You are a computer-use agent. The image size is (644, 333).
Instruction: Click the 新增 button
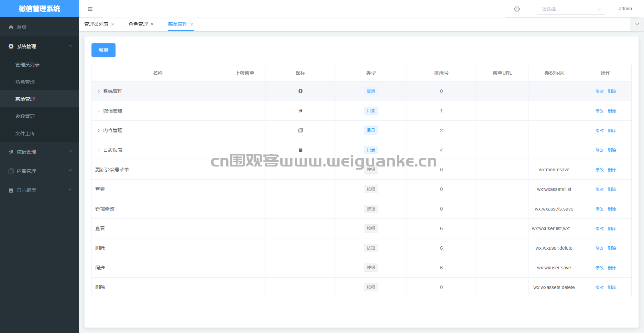click(103, 50)
